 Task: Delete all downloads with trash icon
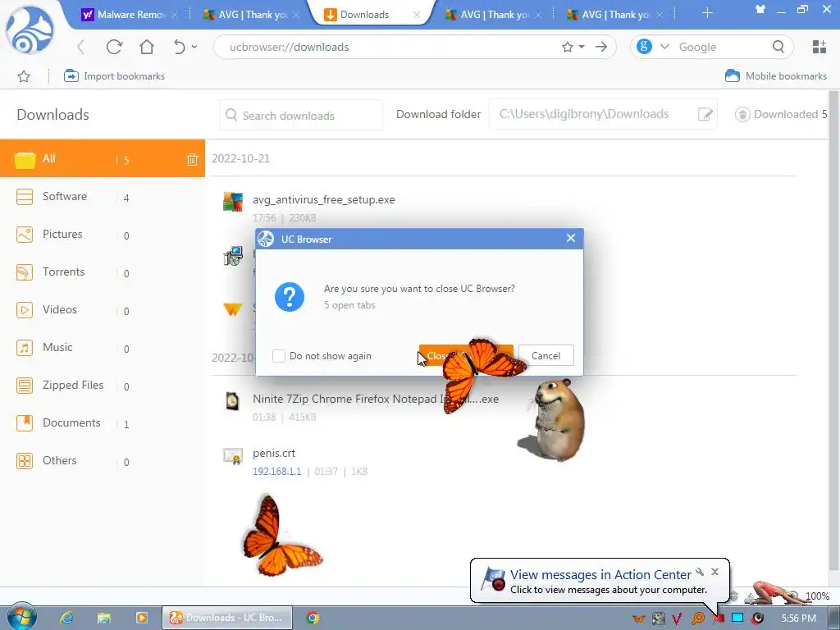click(x=192, y=159)
